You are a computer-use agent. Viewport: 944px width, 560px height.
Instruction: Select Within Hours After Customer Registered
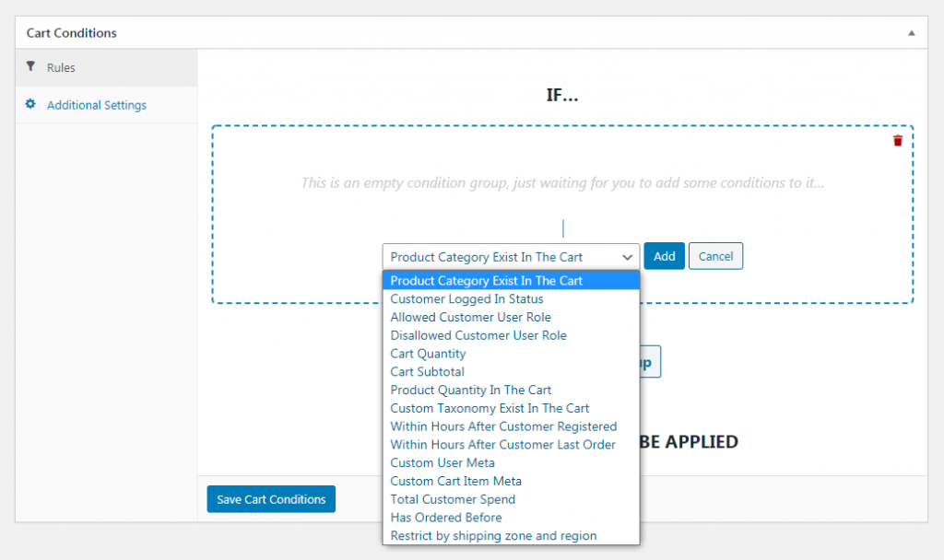click(511, 426)
